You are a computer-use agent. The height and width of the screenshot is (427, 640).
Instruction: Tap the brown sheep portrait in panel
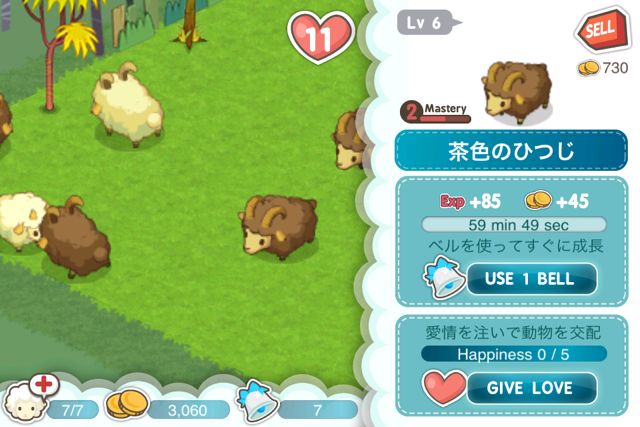[516, 93]
